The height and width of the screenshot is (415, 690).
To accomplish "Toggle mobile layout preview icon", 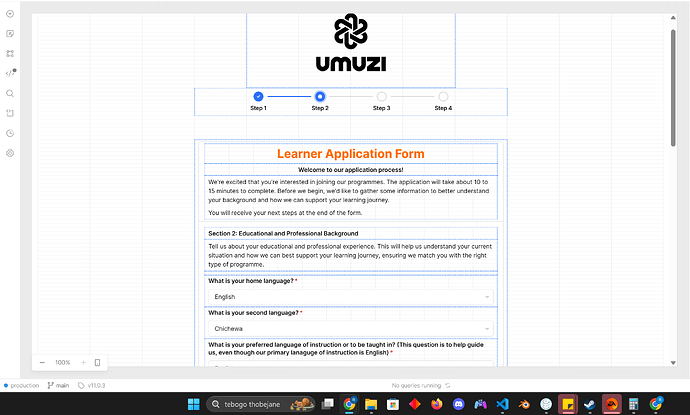I will 97,362.
